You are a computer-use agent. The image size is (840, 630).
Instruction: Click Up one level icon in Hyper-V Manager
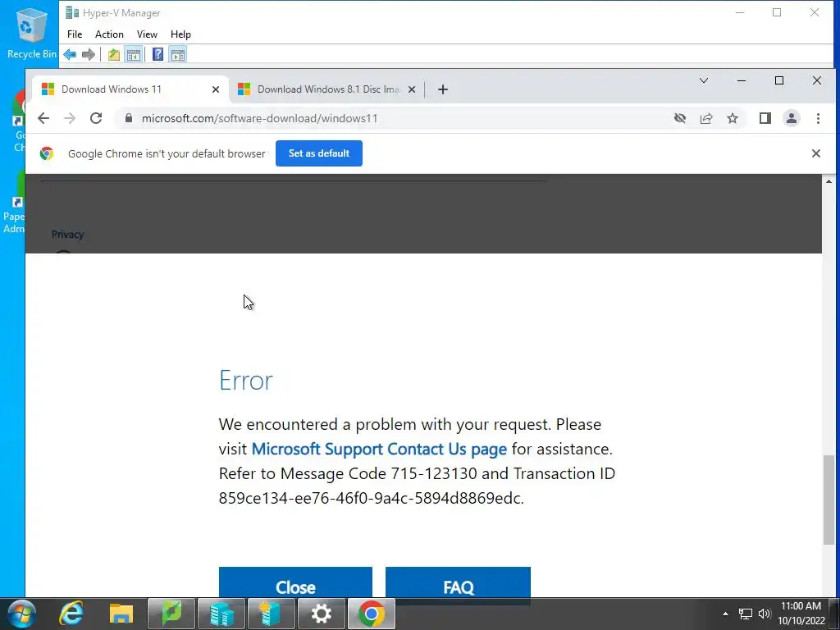point(113,55)
